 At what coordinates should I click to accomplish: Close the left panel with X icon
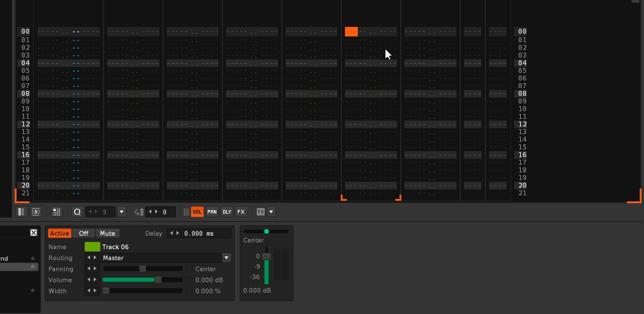click(x=34, y=233)
